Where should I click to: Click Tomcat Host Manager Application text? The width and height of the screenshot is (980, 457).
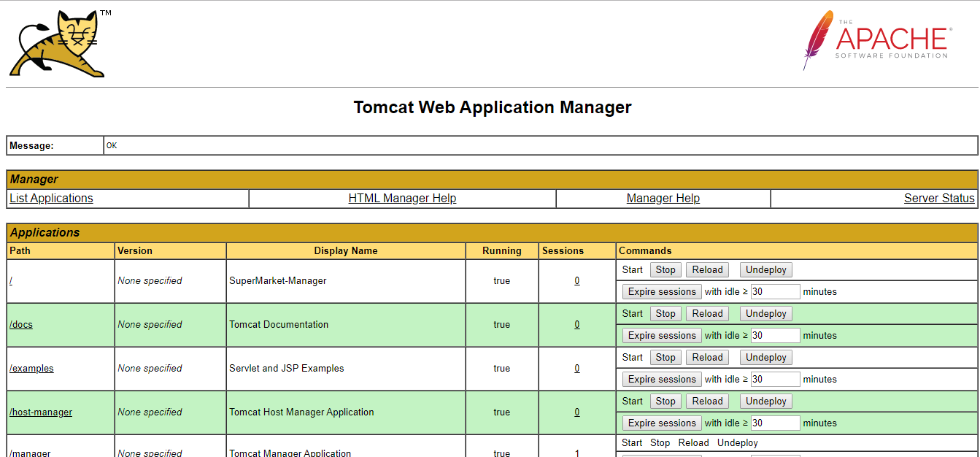tap(301, 412)
